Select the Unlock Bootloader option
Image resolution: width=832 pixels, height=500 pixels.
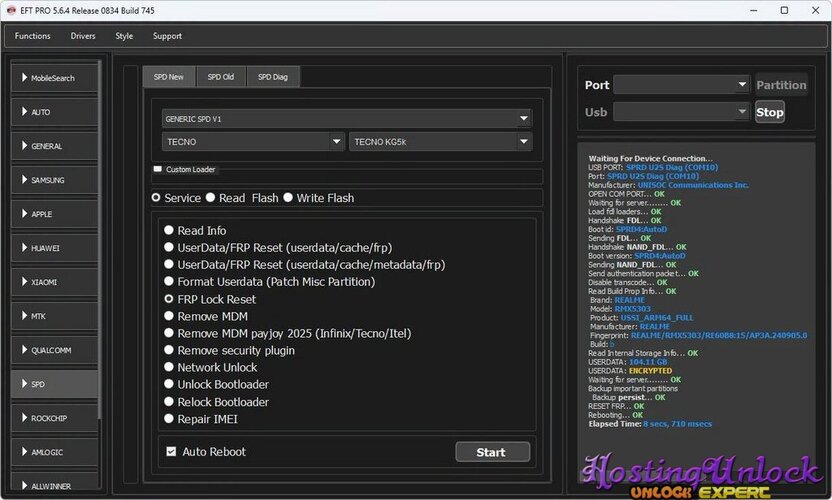169,384
